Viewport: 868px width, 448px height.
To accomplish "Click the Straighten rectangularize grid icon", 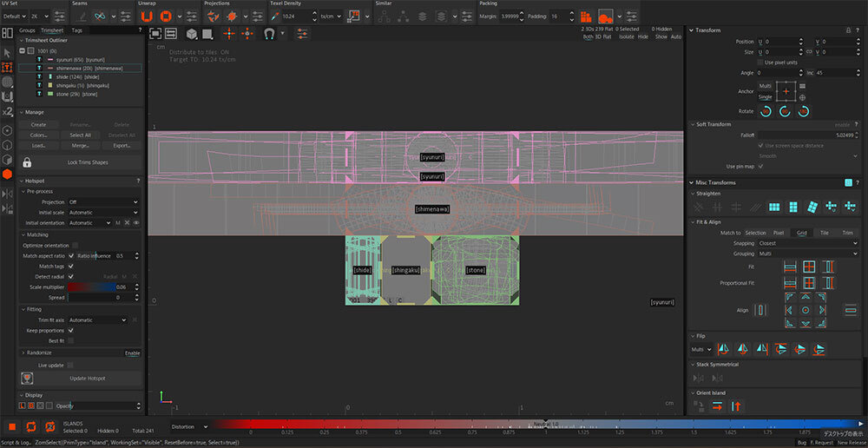I will [x=774, y=208].
